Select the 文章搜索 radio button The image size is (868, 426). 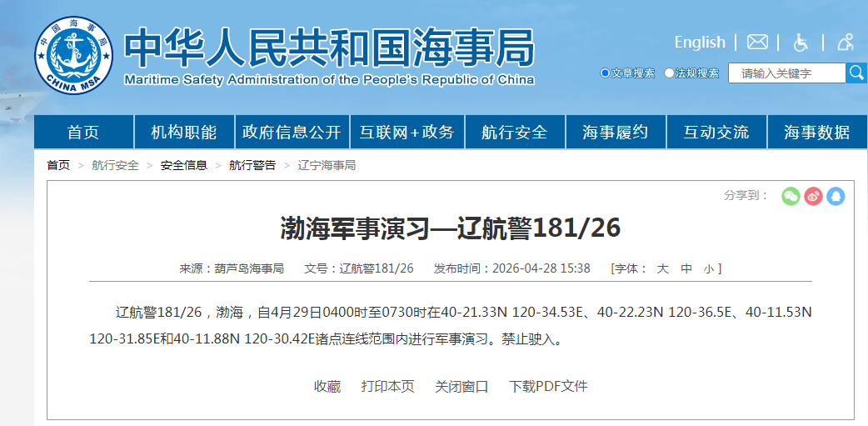pos(606,73)
